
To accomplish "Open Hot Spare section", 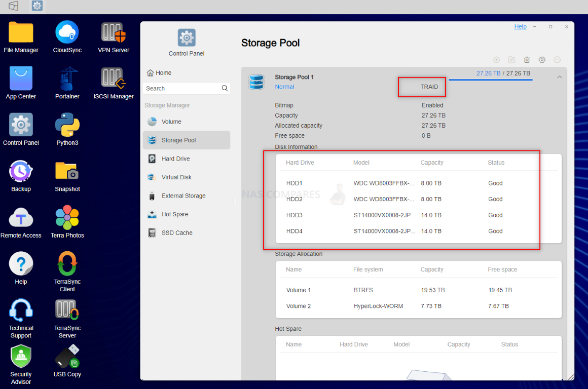I will pyautogui.click(x=187, y=214).
